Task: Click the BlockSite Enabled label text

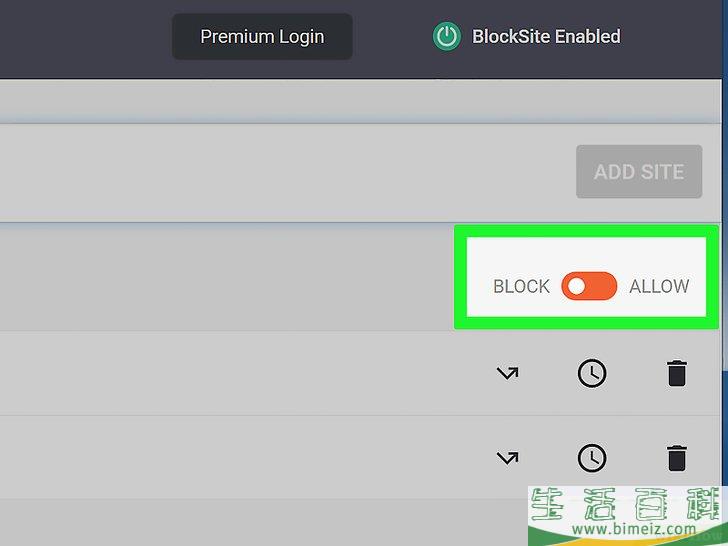Action: 546,36
